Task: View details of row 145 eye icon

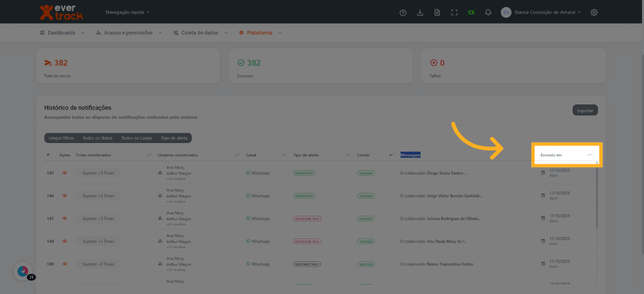Action: tap(64, 173)
